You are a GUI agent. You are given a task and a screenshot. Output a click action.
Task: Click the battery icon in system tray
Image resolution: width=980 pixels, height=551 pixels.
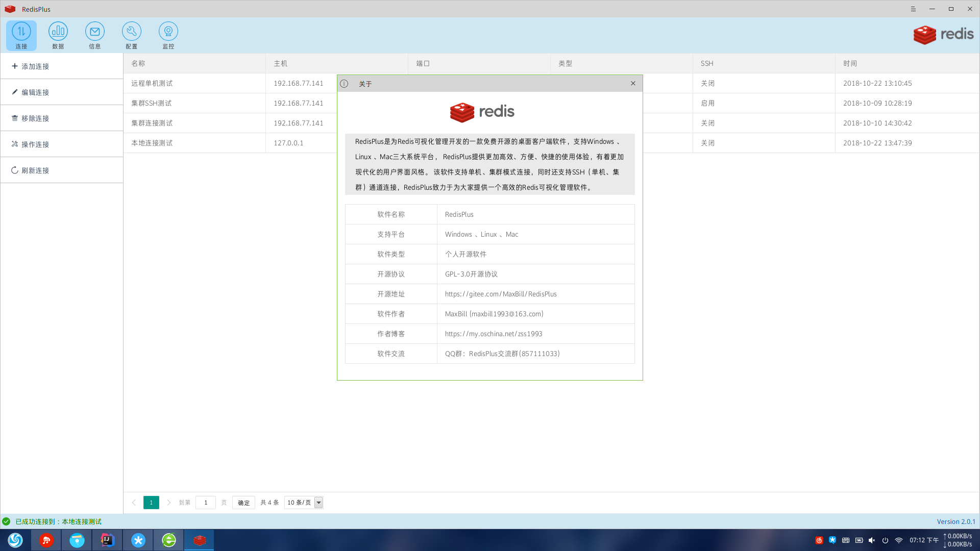pos(859,540)
